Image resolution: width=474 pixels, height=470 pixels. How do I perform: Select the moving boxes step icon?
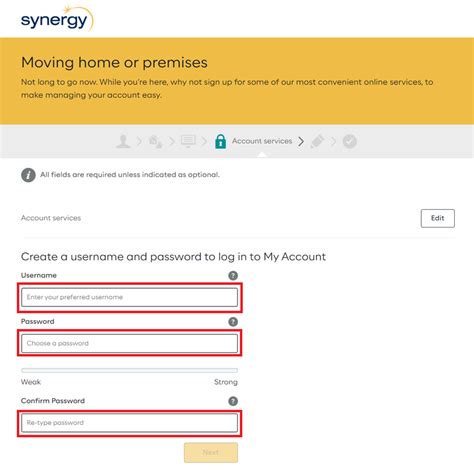(x=156, y=141)
